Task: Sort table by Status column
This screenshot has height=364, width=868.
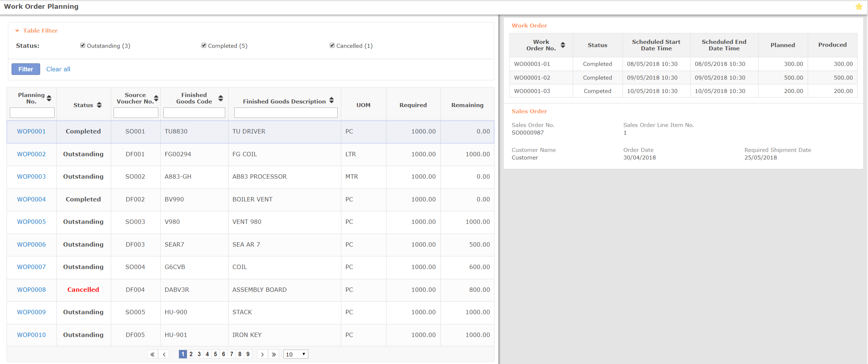Action: [99, 105]
